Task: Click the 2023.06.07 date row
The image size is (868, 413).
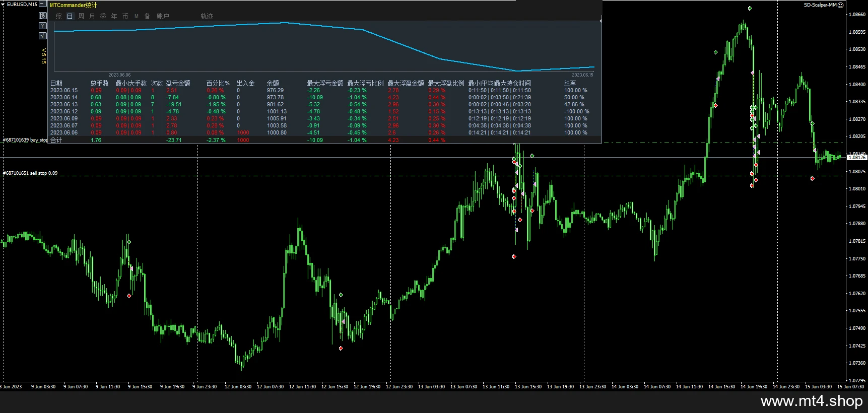Action: point(64,126)
